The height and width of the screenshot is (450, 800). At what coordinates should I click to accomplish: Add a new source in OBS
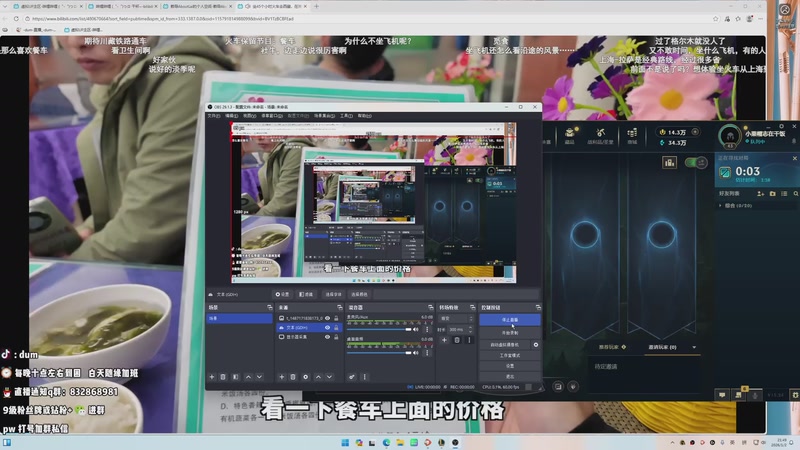point(282,377)
